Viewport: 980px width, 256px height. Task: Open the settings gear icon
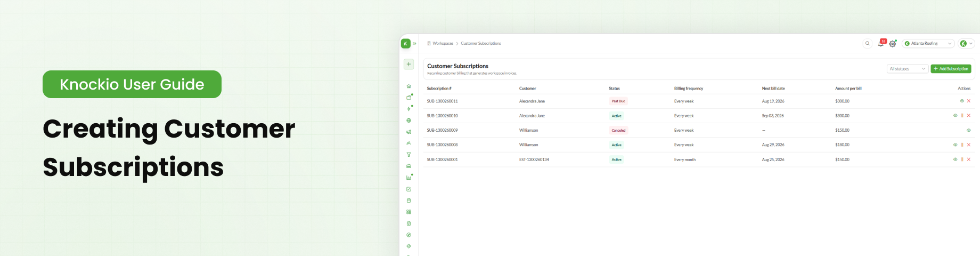point(893,44)
